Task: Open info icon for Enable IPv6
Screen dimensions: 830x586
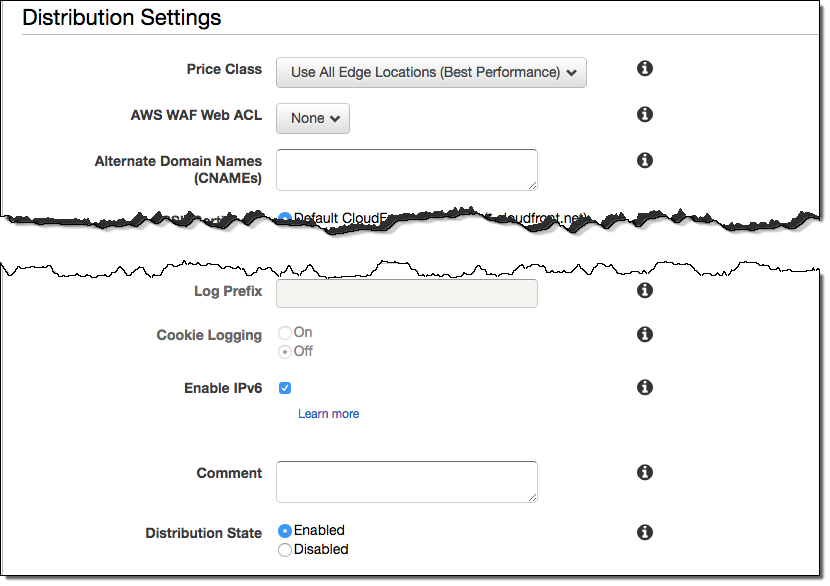Action: 645,388
